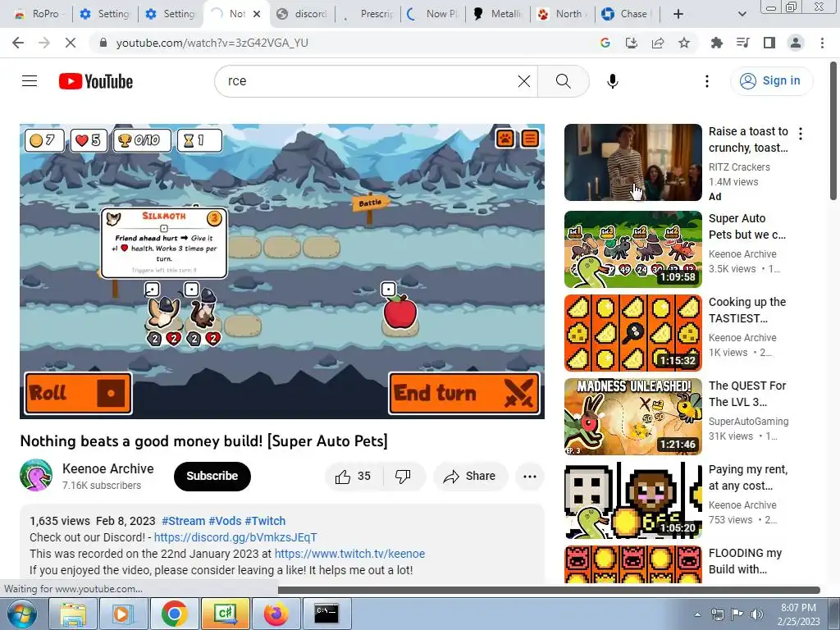Switch to the first Settings tab
The height and width of the screenshot is (630, 840).
(106, 14)
